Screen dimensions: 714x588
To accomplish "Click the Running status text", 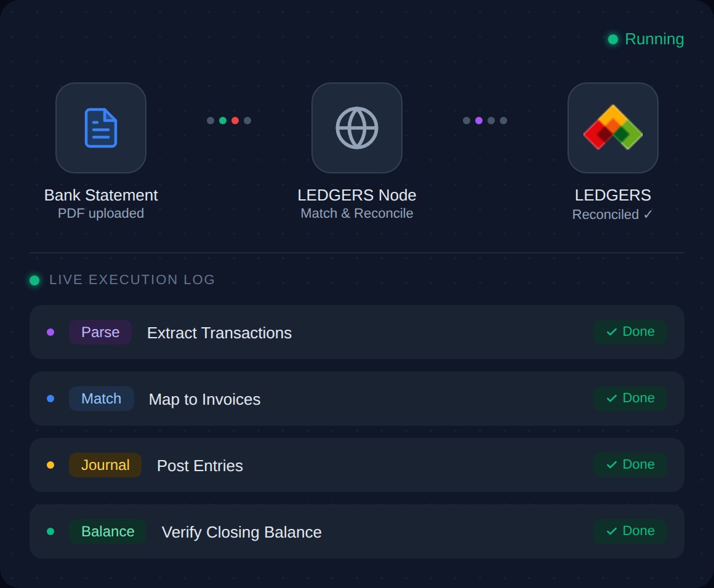I will pos(654,39).
